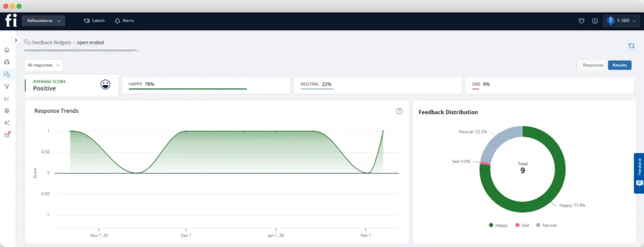Open the blue Feedback side tab
This screenshot has height=247, width=644.
coord(639,173)
